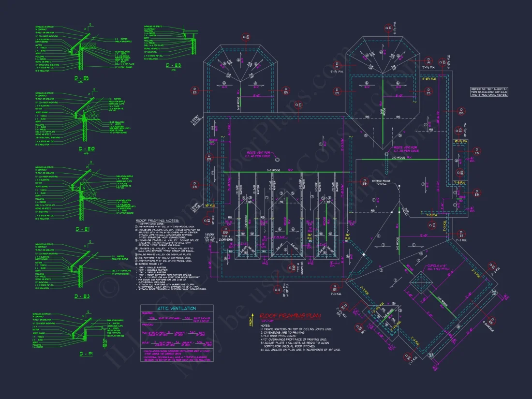Click the ROOF FRAMING PLAN title
Screen dimensions: 532x399
point(290,315)
